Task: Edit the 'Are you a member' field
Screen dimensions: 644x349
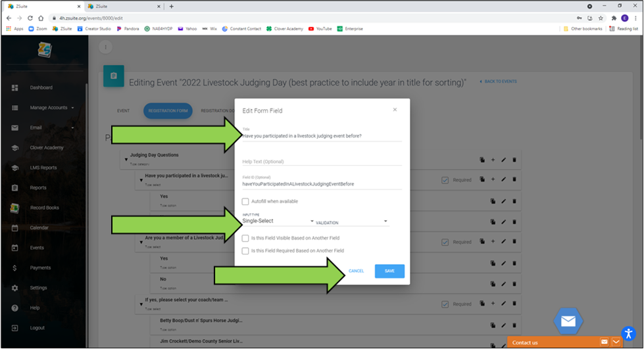Action: pos(503,242)
